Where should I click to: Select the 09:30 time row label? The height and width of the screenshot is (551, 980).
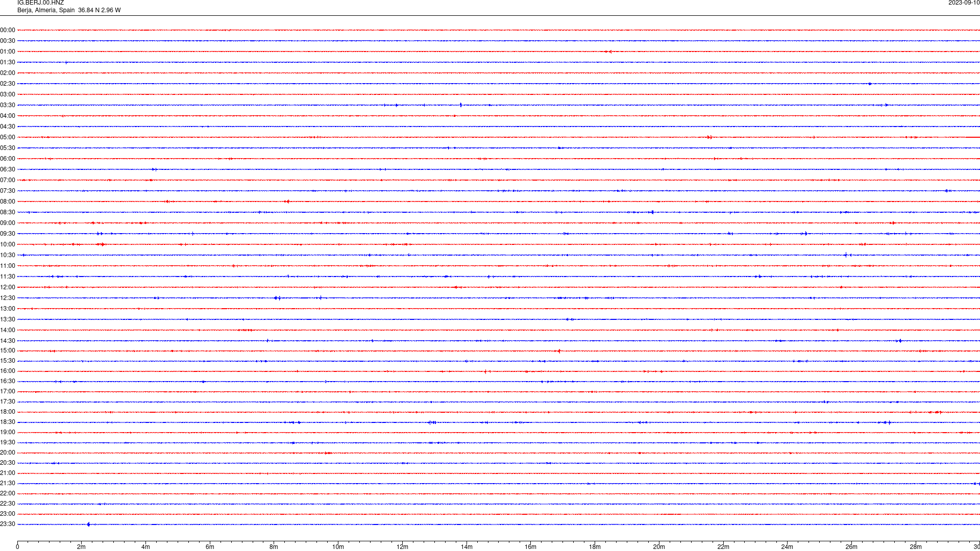tap(8, 234)
